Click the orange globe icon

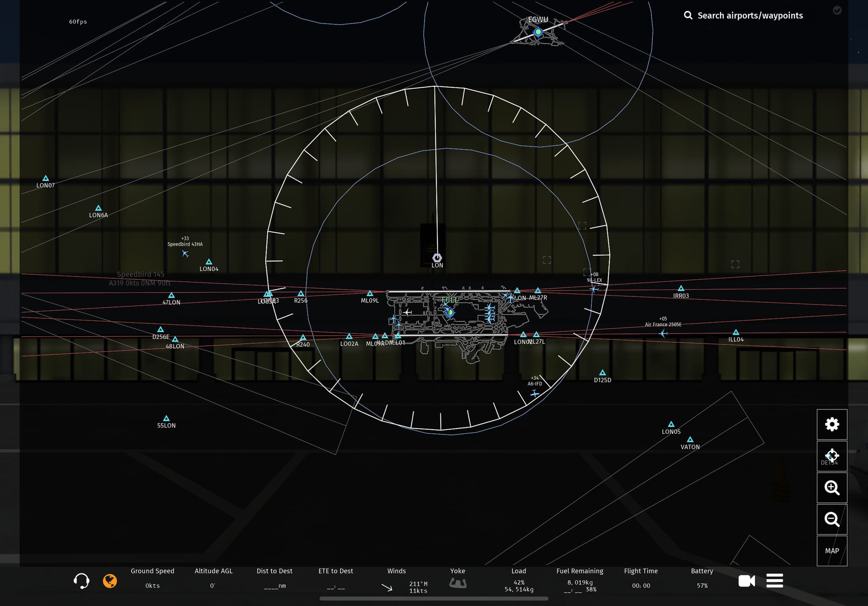pyautogui.click(x=110, y=581)
